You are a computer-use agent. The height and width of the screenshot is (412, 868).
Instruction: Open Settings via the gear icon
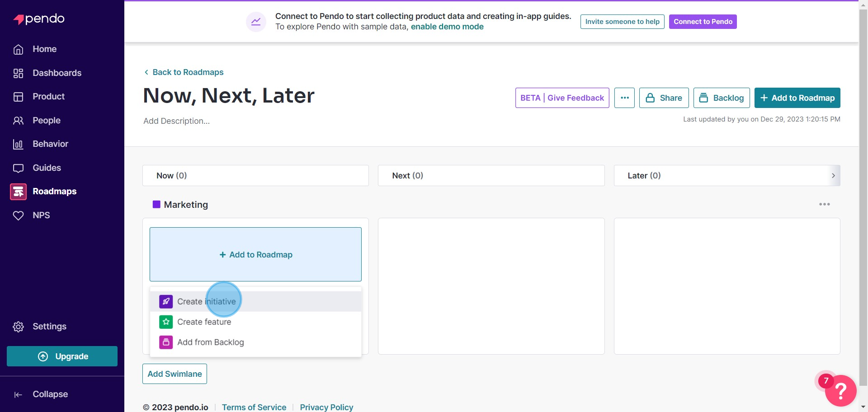coord(18,327)
